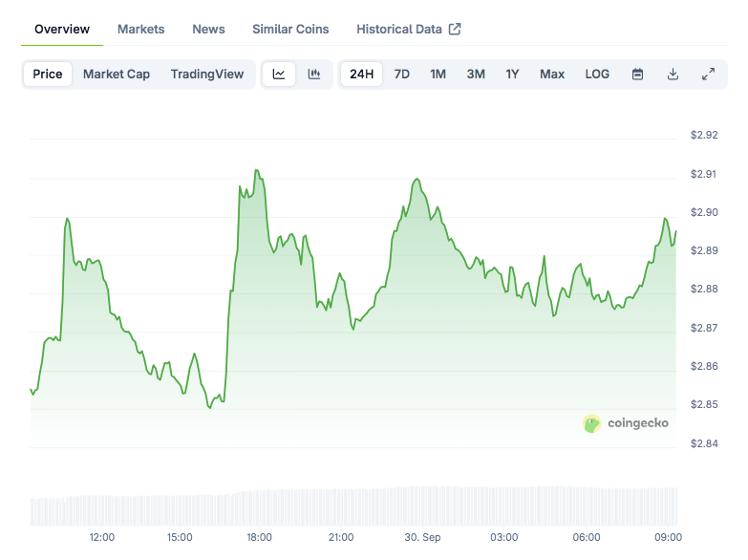Switch to TradingView chart
The image size is (748, 560).
click(x=207, y=75)
